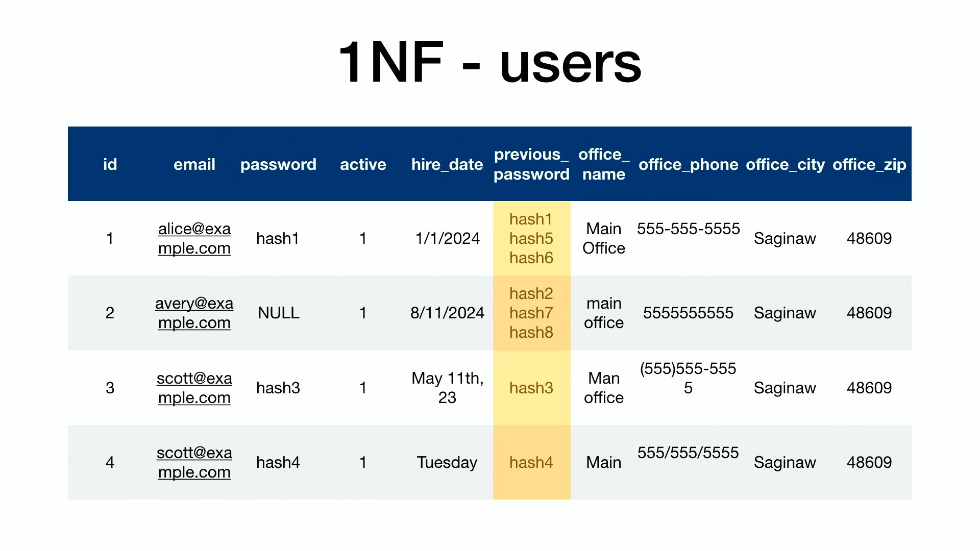
Task: Select the 8/11/2024 hire date cell
Action: pos(447,313)
